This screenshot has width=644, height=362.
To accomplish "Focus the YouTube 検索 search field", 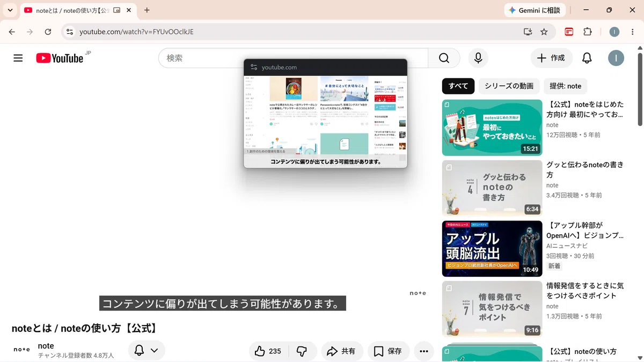I will click(293, 58).
